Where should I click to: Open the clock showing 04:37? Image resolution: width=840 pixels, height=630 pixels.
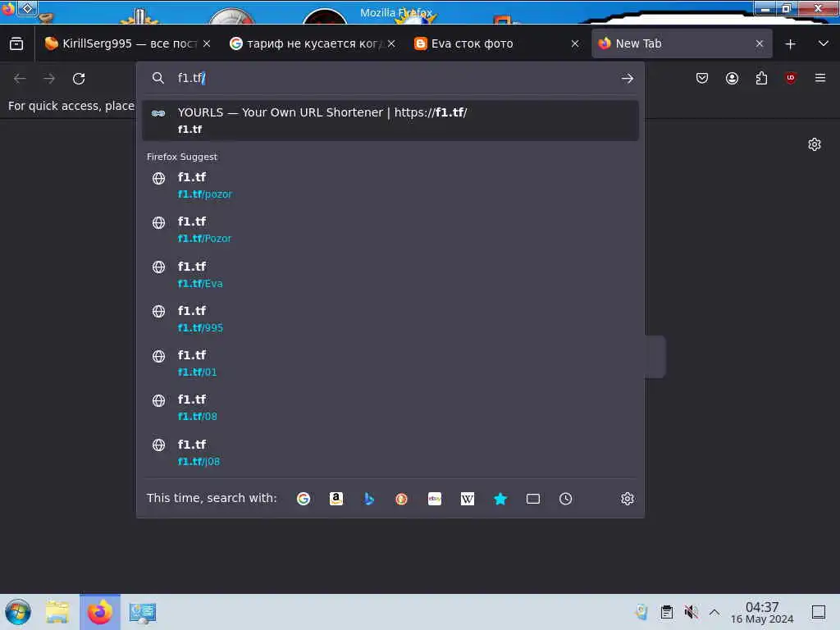click(762, 612)
